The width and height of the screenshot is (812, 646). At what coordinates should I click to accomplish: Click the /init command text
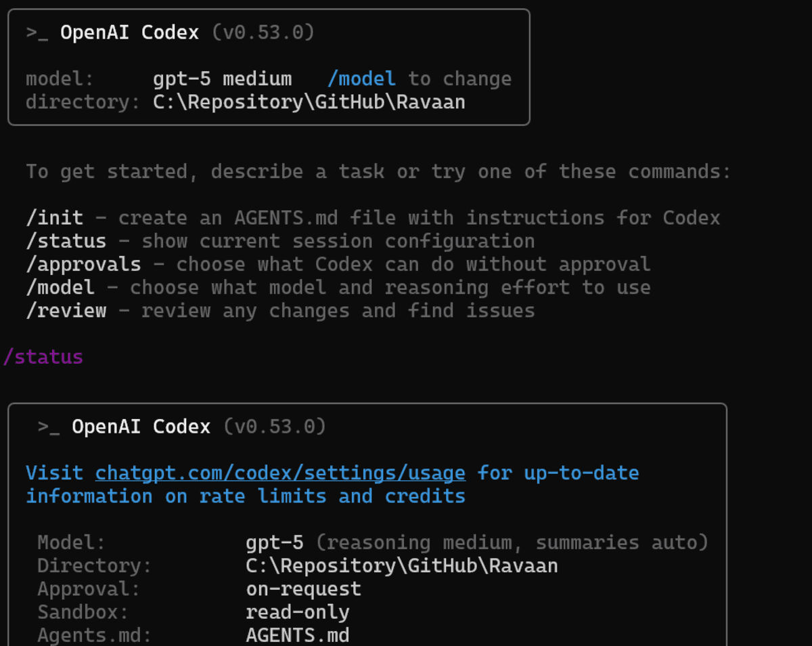point(54,217)
